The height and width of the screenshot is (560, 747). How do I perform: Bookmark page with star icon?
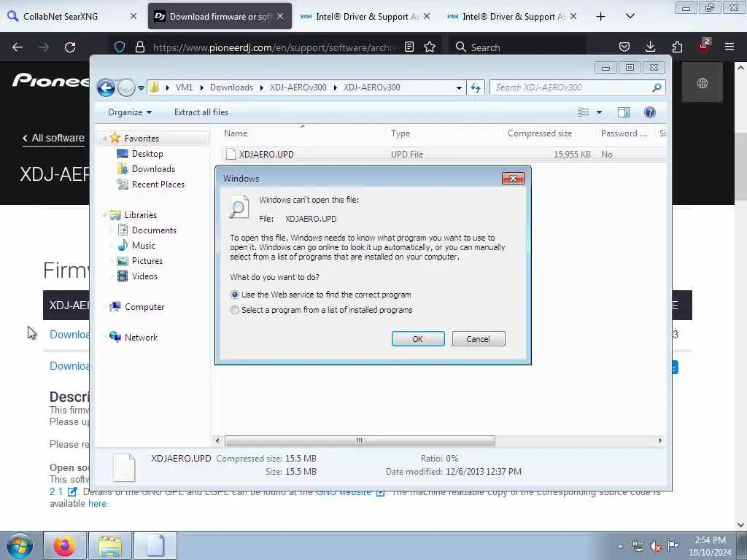tap(430, 47)
